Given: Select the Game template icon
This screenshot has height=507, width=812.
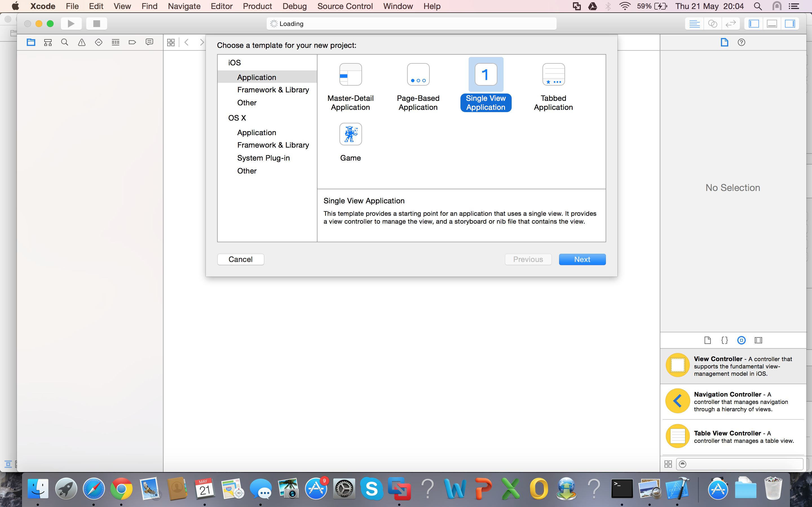Looking at the screenshot, I should (x=350, y=134).
